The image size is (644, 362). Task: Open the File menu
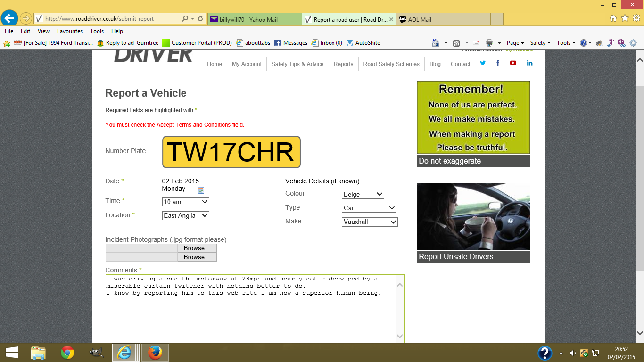pyautogui.click(x=9, y=31)
